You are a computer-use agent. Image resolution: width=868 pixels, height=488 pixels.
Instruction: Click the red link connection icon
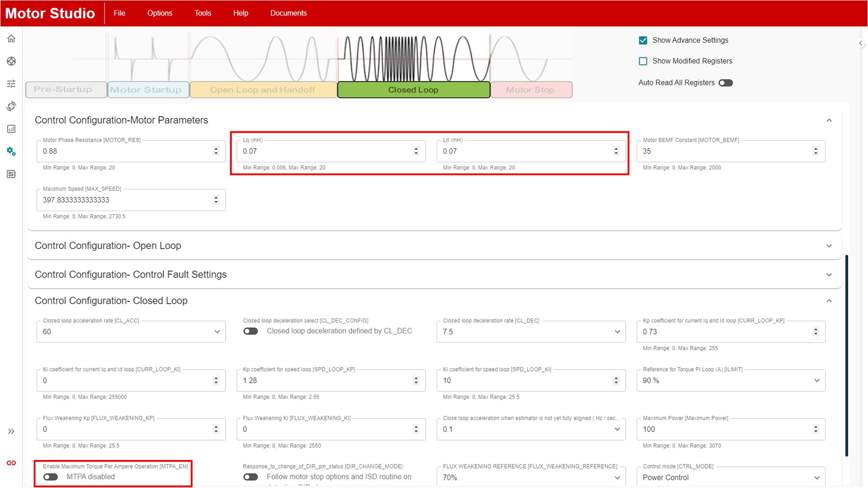click(11, 463)
